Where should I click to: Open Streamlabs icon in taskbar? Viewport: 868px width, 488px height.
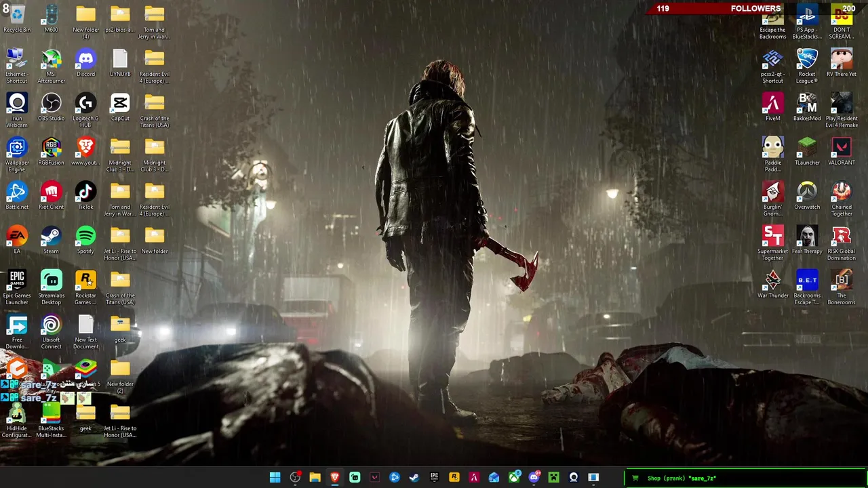pos(355,478)
